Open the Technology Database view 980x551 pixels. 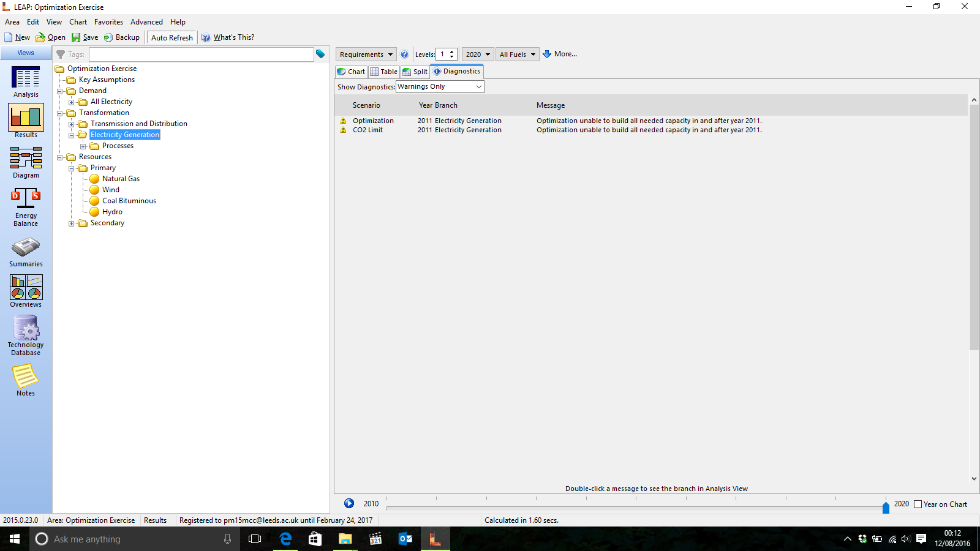tap(26, 335)
